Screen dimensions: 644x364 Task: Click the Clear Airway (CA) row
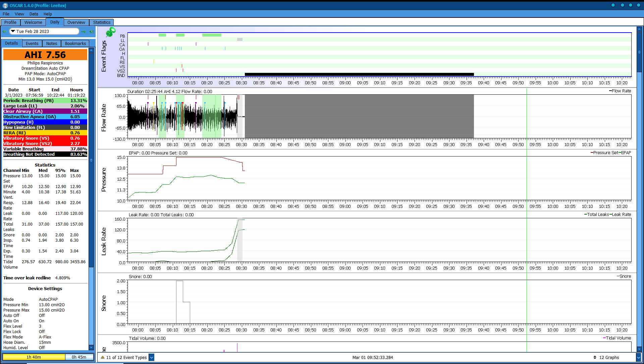[45, 111]
